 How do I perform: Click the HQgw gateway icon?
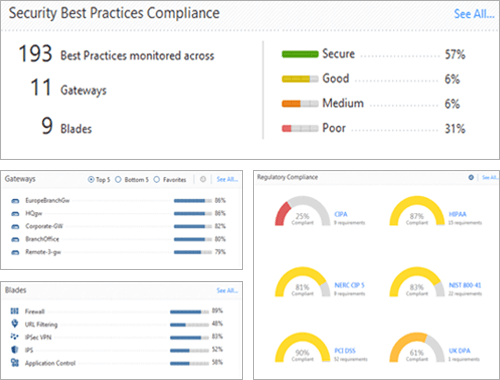coord(15,214)
